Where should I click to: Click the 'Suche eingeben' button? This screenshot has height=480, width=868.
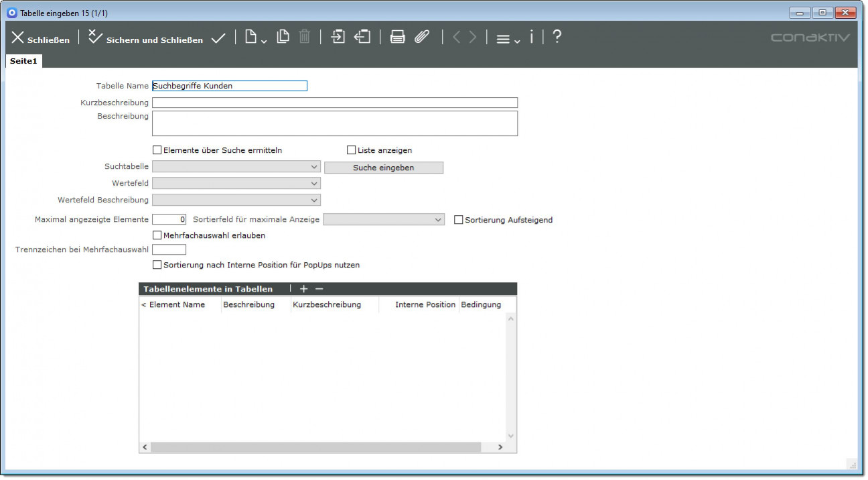coord(383,168)
